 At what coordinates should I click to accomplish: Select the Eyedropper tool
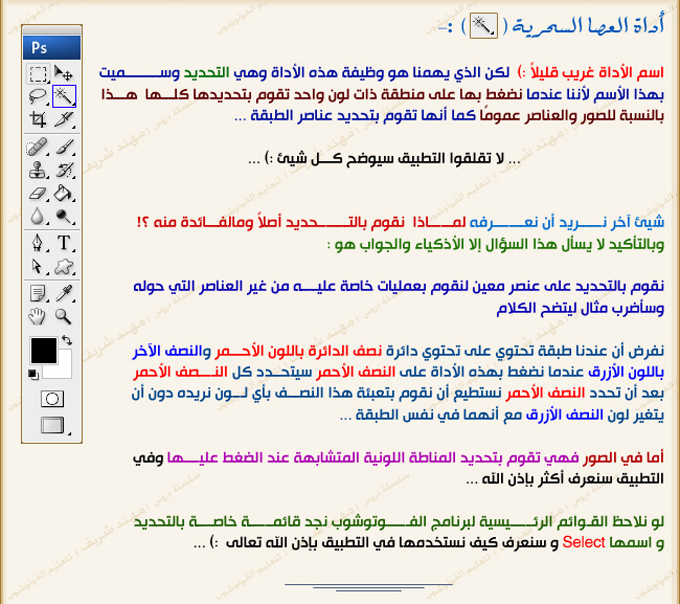click(x=64, y=294)
